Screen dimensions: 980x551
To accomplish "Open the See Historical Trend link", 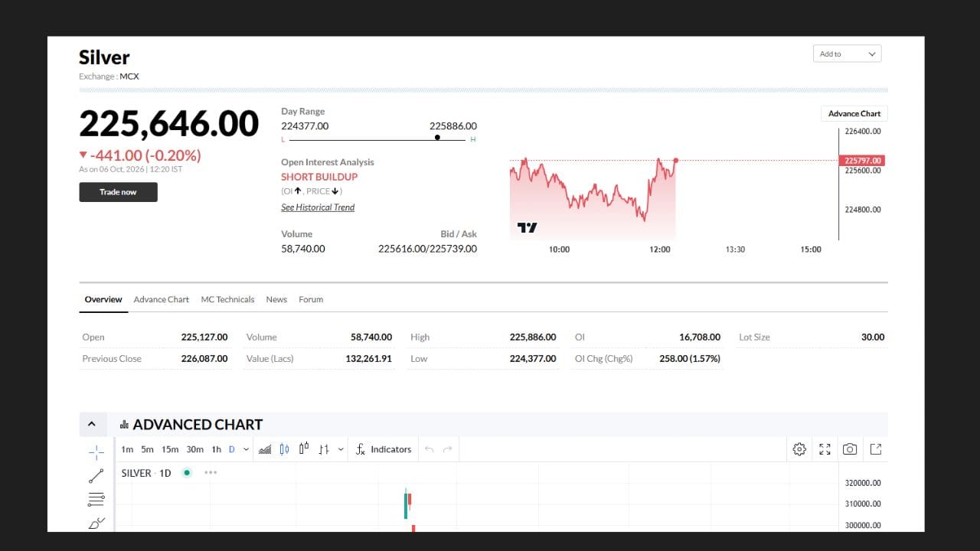I will [x=318, y=207].
